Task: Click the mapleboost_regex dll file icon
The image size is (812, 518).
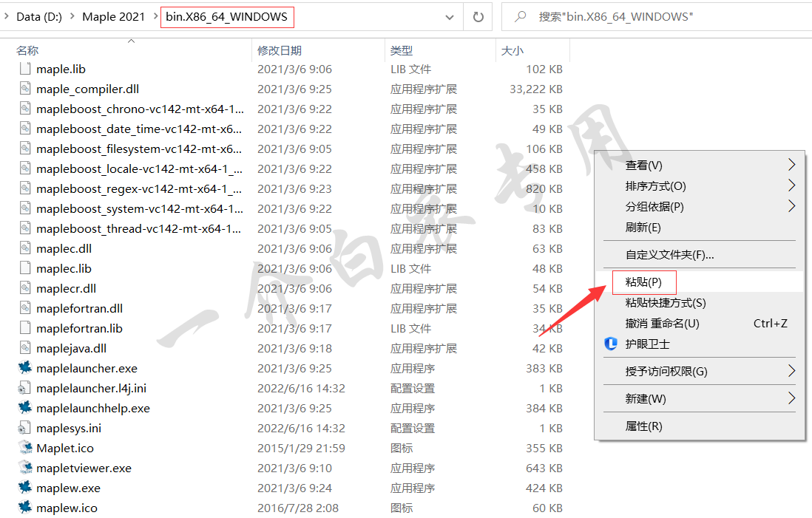Action: coord(25,188)
